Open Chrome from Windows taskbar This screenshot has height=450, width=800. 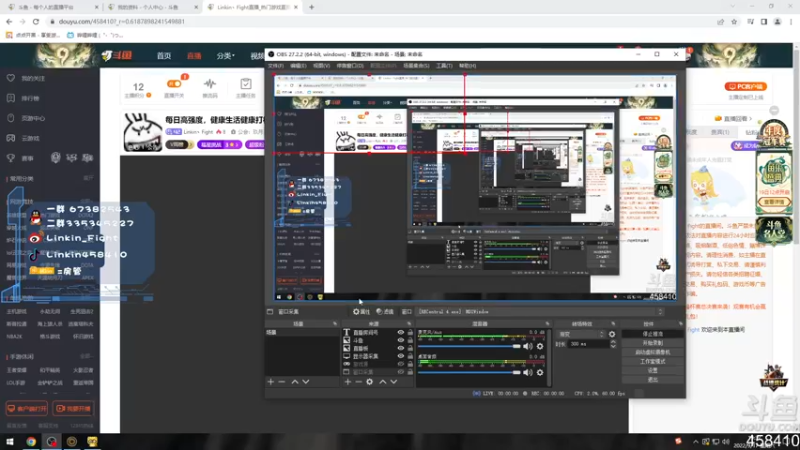click(x=31, y=441)
